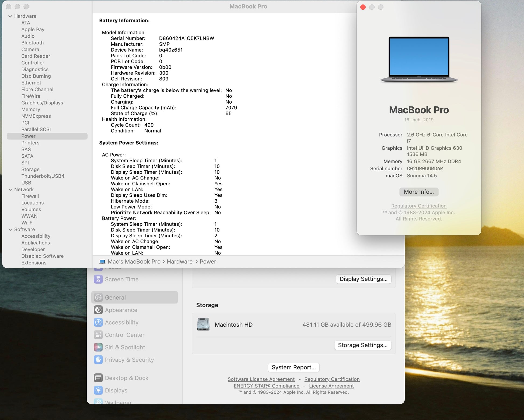Select Graphics/Displays in the Hardware list

coord(42,103)
